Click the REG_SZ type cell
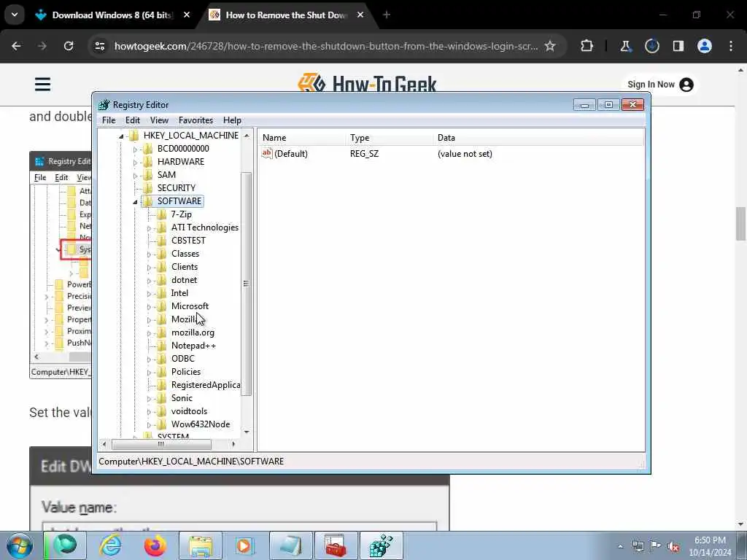The width and height of the screenshot is (747, 560). tap(365, 154)
